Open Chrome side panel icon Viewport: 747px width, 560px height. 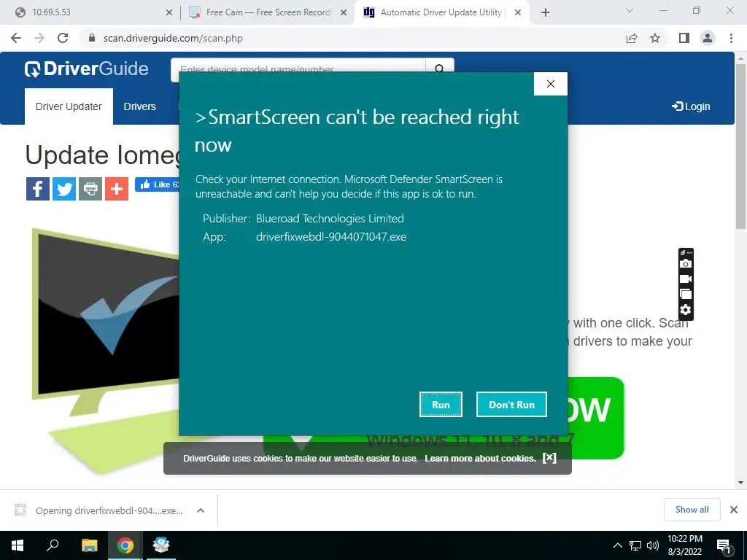click(x=684, y=38)
